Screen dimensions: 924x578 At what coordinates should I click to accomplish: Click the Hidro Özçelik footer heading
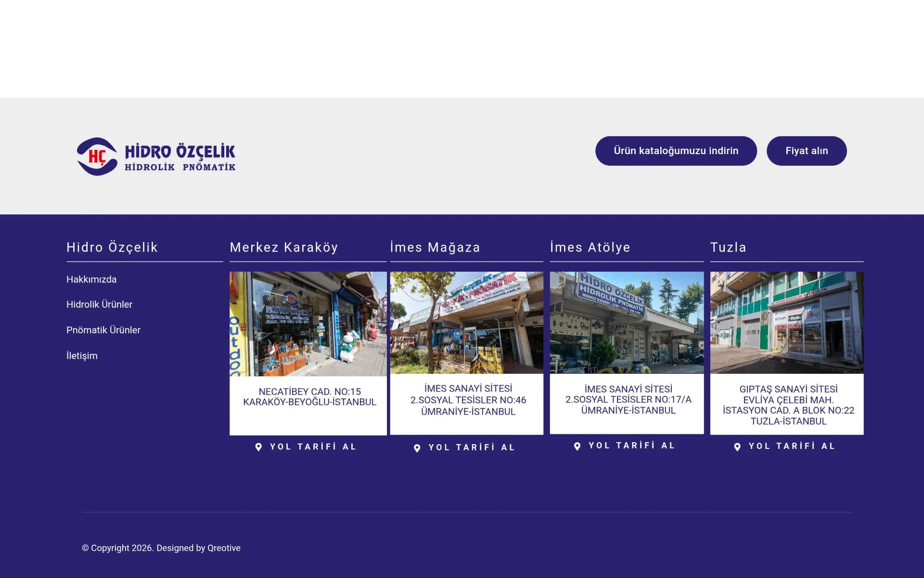click(112, 247)
